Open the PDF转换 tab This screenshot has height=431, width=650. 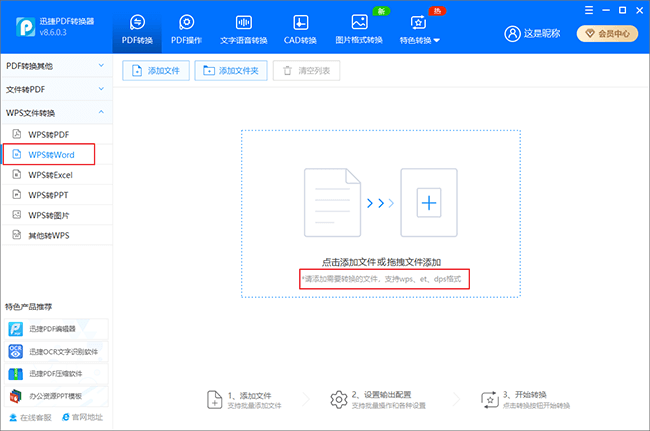[x=137, y=29]
